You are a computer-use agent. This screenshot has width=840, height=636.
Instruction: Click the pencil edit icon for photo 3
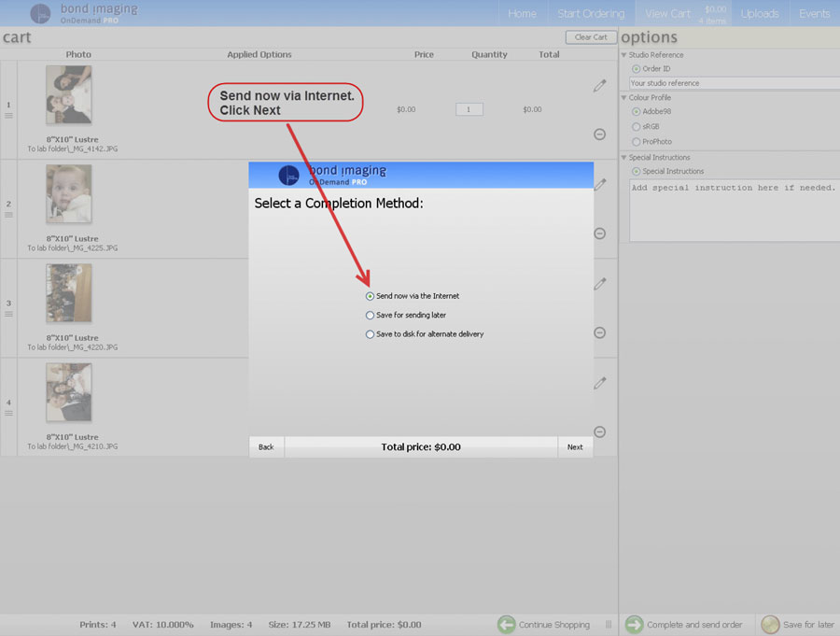(600, 284)
